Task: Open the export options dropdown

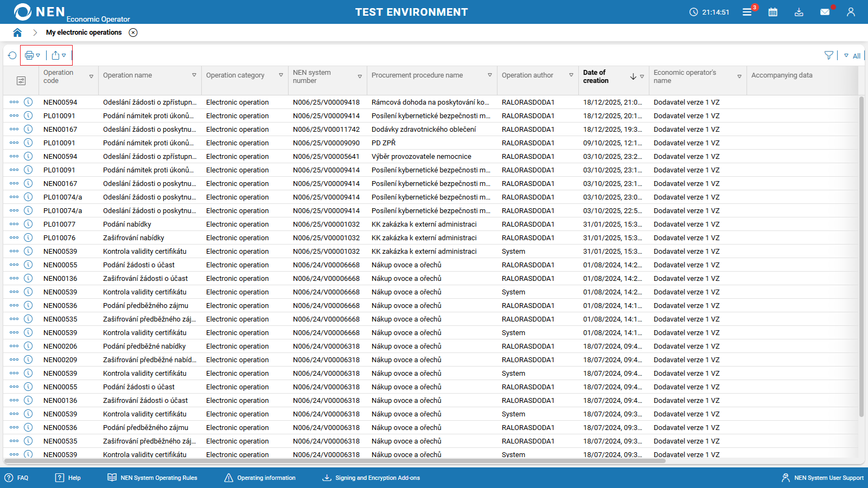Action: [59, 55]
